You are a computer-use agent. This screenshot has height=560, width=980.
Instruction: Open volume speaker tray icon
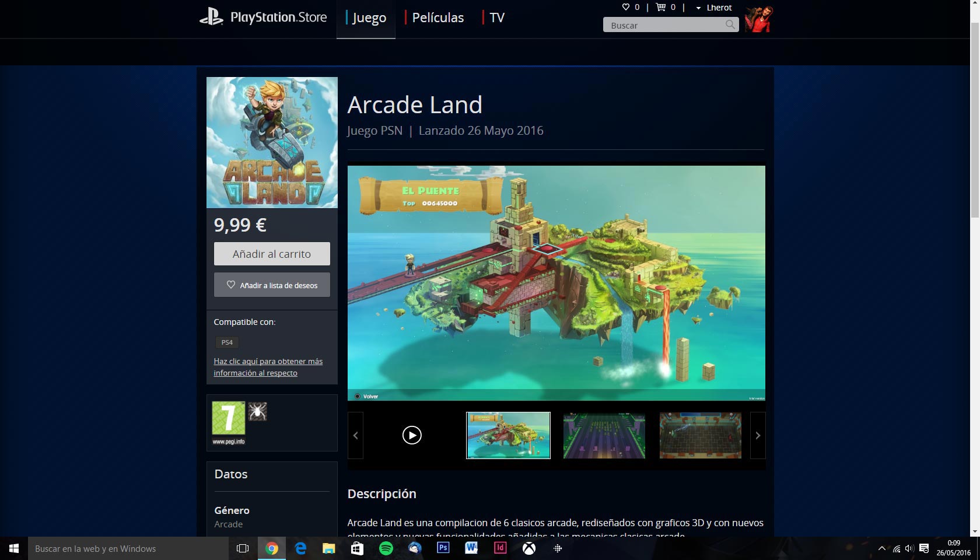[909, 548]
